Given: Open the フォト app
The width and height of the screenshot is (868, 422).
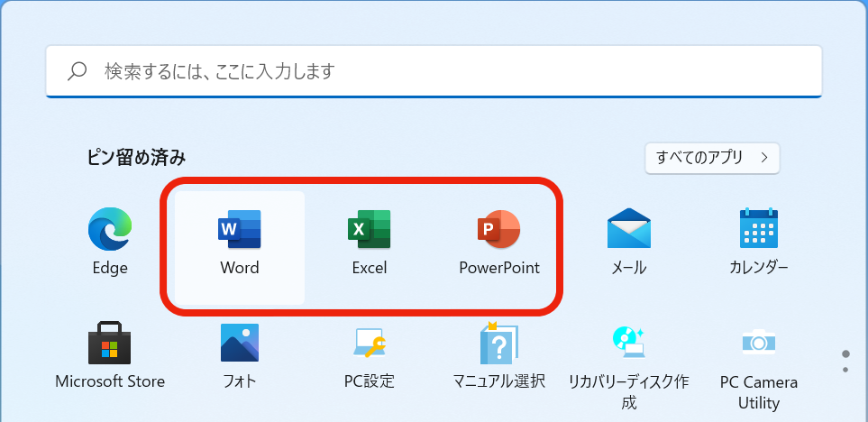Looking at the screenshot, I should (239, 355).
